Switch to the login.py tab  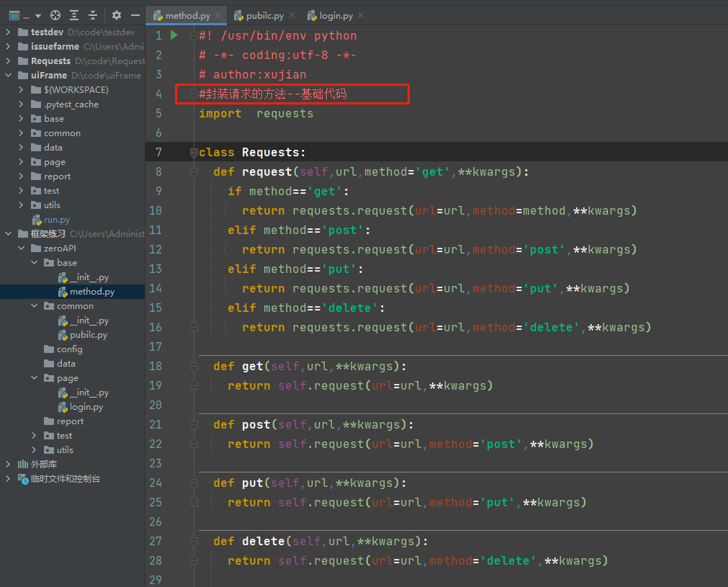(336, 16)
